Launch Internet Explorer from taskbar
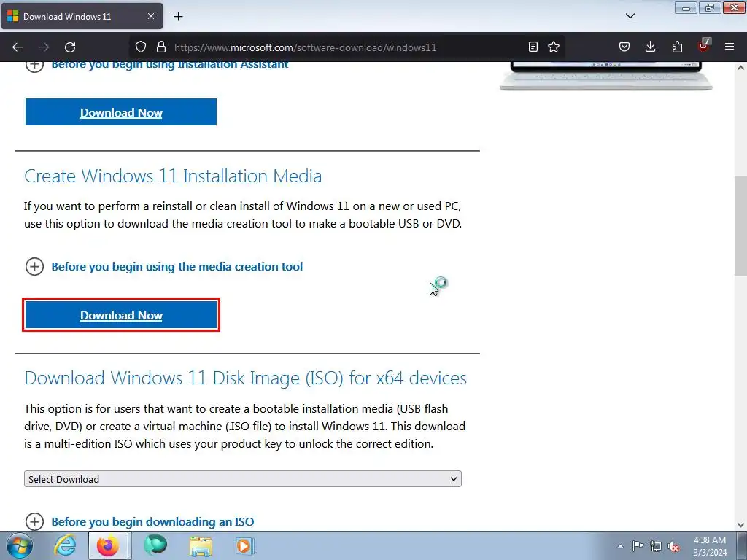Viewport: 747px width, 560px height. [x=65, y=545]
